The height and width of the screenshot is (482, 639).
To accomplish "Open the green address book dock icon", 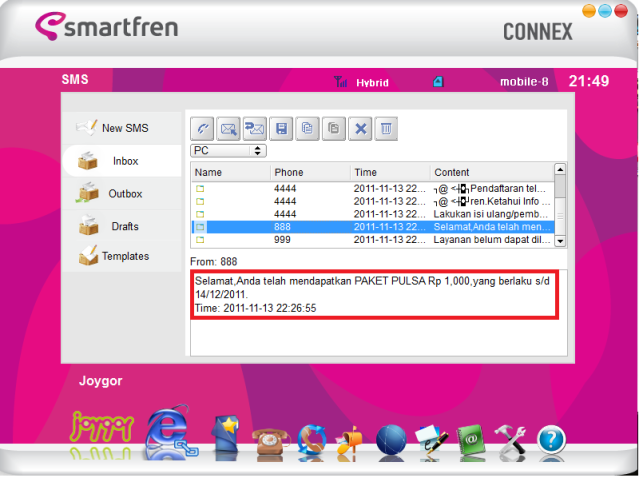I will click(472, 440).
